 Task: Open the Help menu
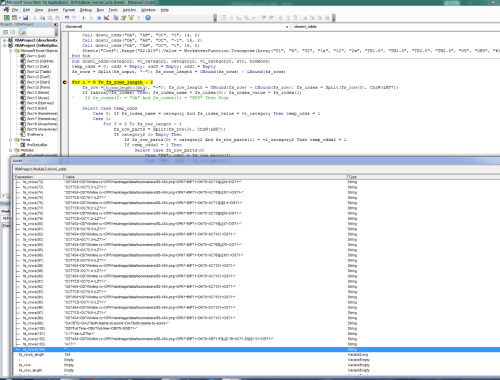tap(165, 10)
